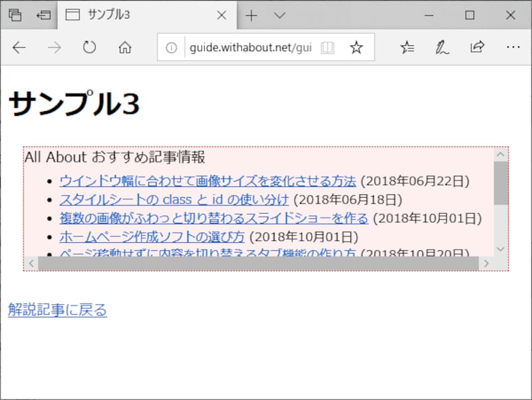Image resolution: width=532 pixels, height=400 pixels.
Task: Add this page to favorites via star icon
Action: coord(357,47)
